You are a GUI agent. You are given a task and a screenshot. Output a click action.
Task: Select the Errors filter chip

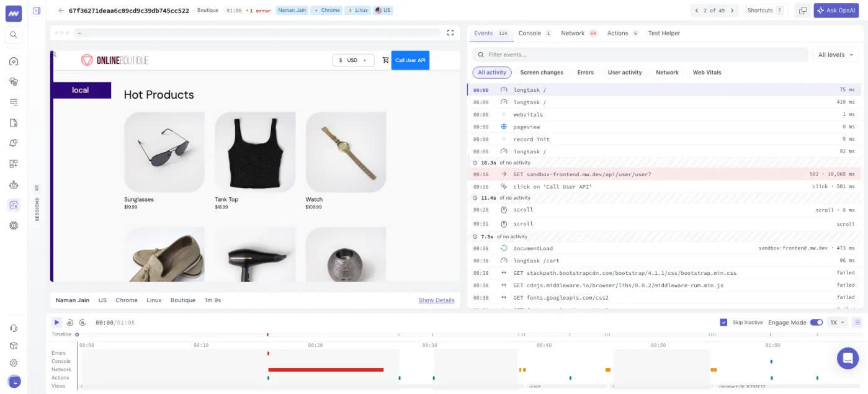(585, 73)
